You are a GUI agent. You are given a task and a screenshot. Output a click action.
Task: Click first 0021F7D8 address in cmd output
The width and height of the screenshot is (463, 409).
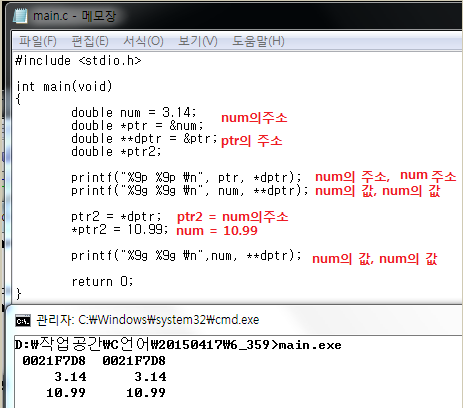click(x=54, y=361)
